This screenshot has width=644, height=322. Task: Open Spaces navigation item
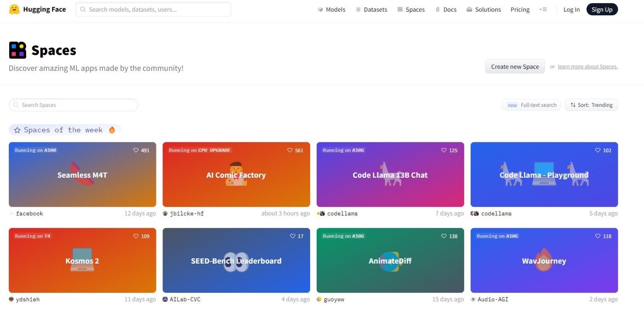pyautogui.click(x=411, y=10)
